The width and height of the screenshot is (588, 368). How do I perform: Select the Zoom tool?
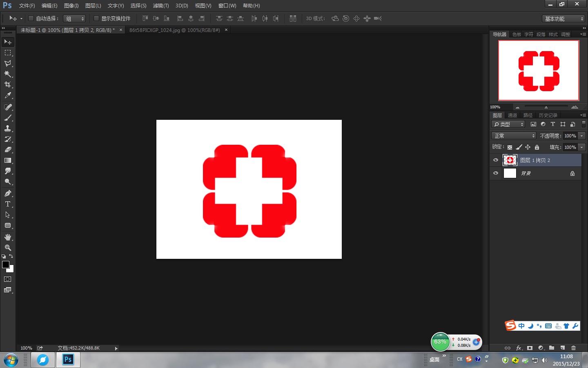coord(8,248)
